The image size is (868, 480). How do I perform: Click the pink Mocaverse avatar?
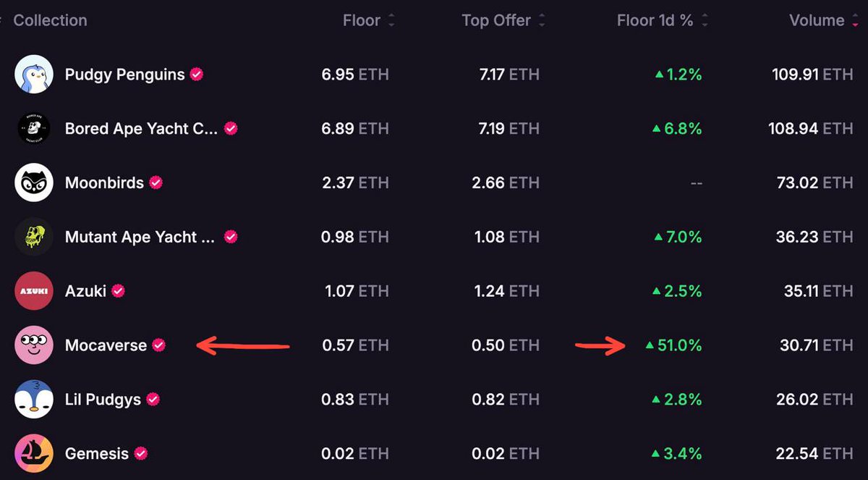34,345
